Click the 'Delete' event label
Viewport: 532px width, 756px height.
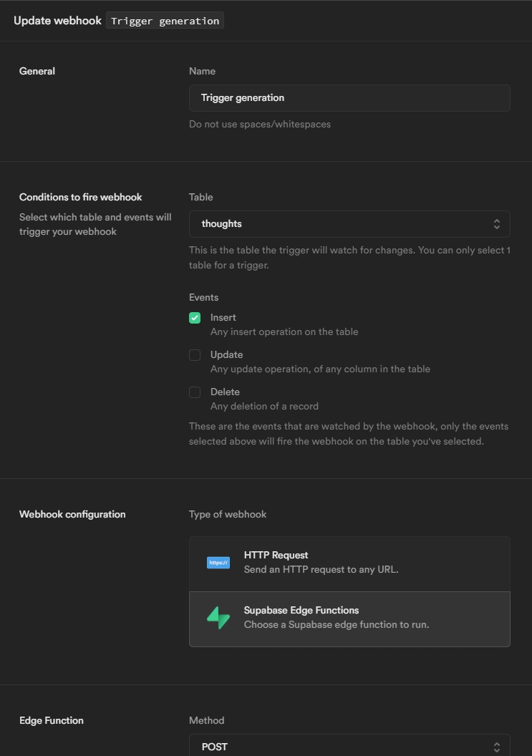coord(225,392)
